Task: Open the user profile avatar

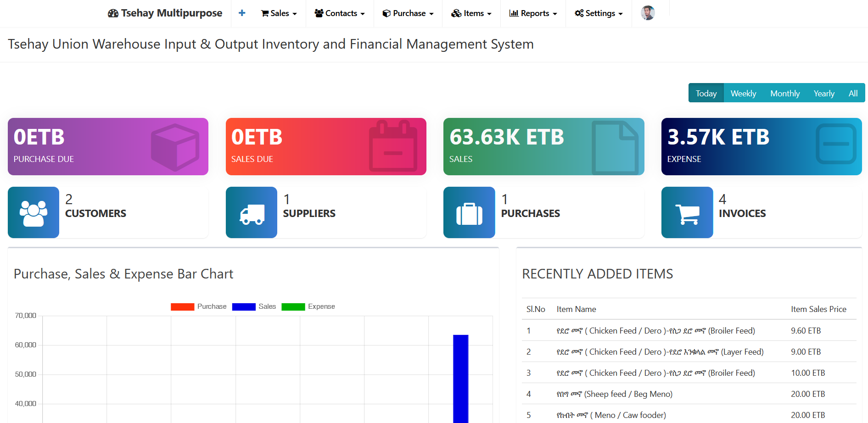Action: pos(648,13)
